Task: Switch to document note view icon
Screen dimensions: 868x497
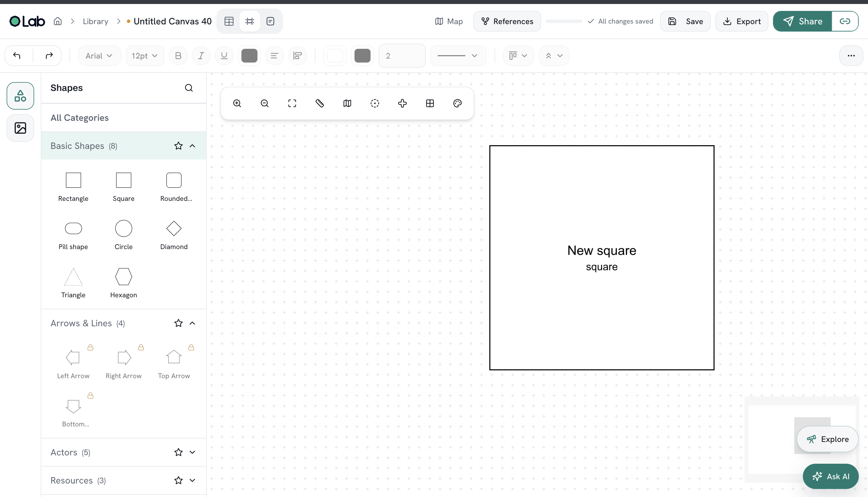Action: (270, 21)
